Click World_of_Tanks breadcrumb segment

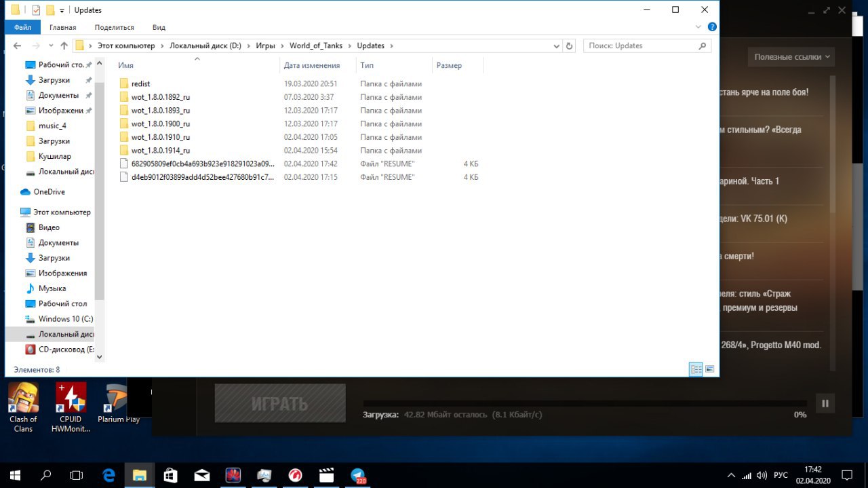pyautogui.click(x=317, y=45)
